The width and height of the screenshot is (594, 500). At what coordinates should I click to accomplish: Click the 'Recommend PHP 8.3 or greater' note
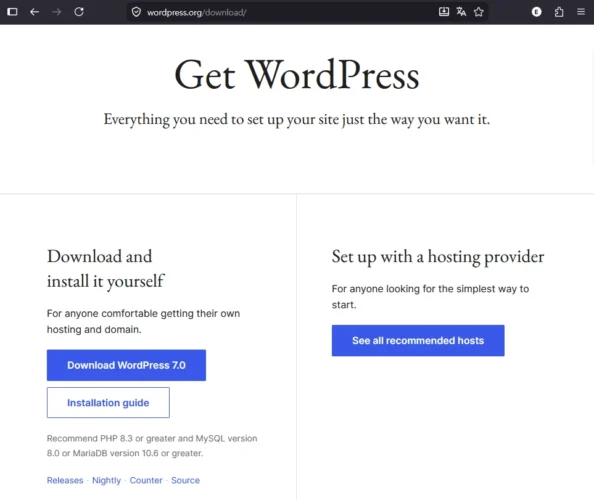(x=152, y=446)
